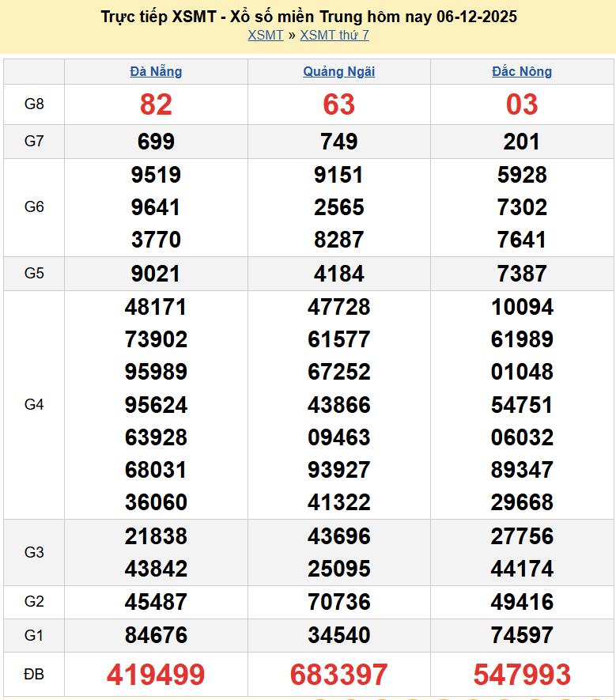Select Đà Nẵng G1 number 84676
Viewport: 616px width, 700px height.
coord(156,635)
